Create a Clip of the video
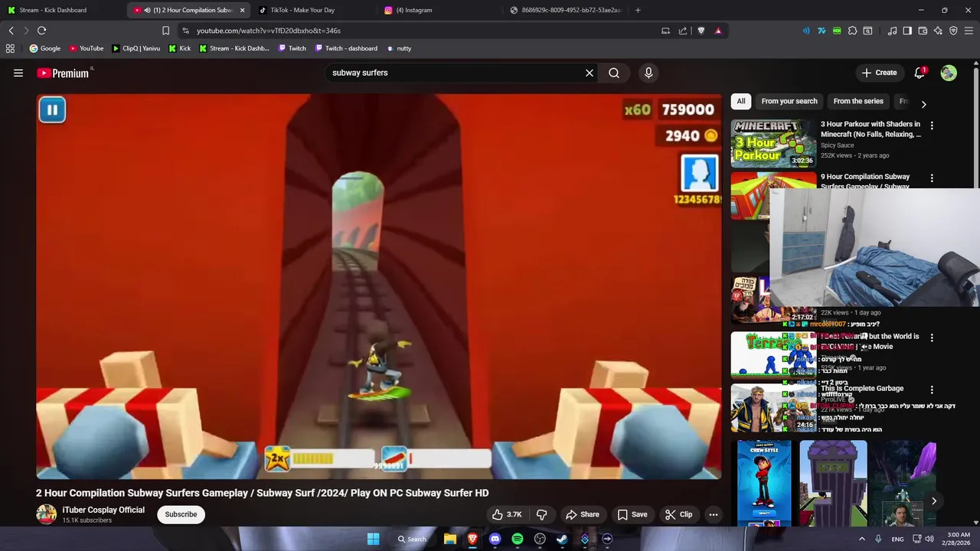 pos(678,514)
